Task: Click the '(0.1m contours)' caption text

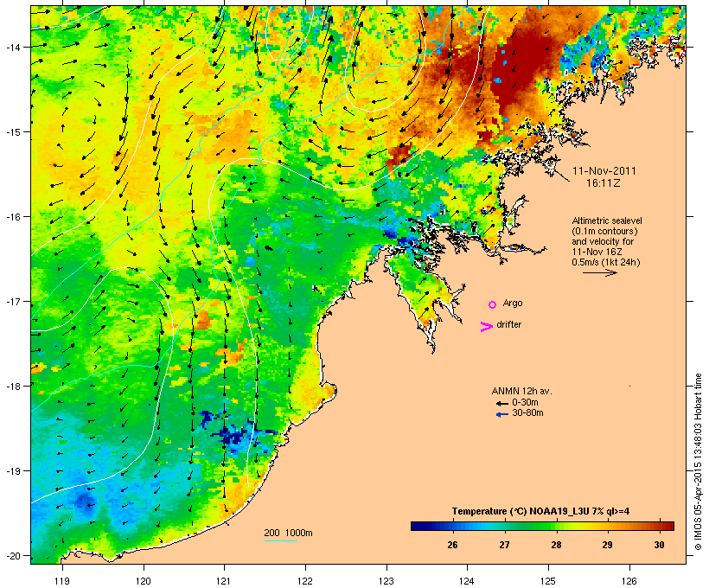Action: click(604, 231)
